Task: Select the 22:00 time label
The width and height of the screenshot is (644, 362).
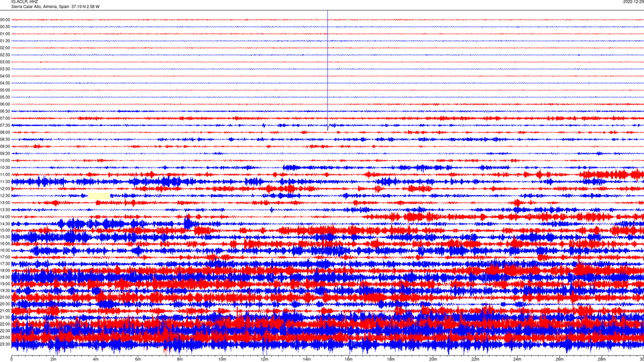Action: (x=5, y=324)
